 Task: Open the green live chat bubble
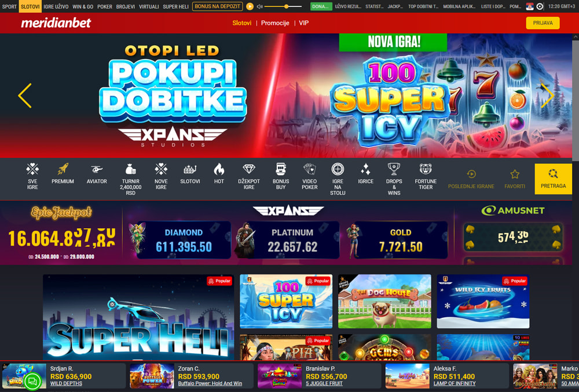click(x=32, y=382)
